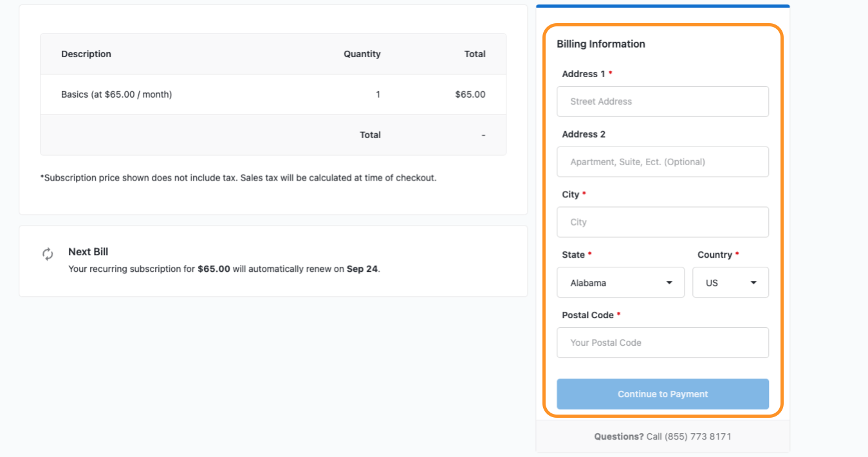The height and width of the screenshot is (457, 868).
Task: Click the Address 2 field label
Action: pos(584,134)
